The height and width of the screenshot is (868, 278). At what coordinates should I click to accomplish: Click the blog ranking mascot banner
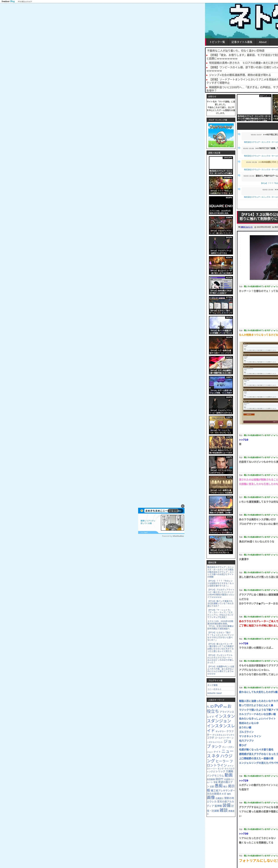[x=221, y=135]
